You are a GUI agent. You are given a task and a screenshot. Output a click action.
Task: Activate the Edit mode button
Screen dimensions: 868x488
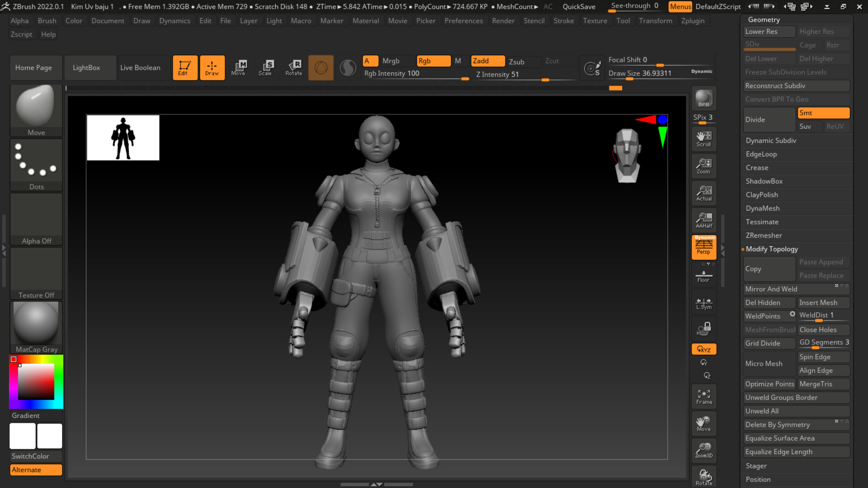185,68
